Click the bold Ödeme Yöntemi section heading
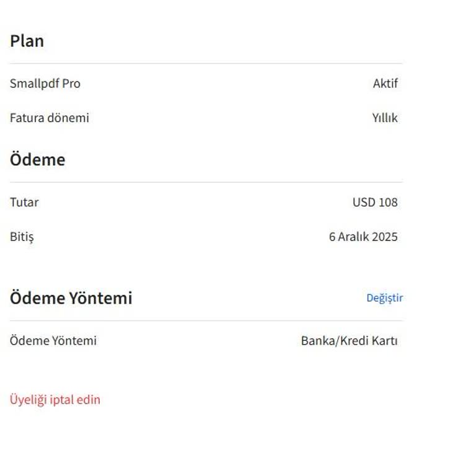 (x=71, y=298)
